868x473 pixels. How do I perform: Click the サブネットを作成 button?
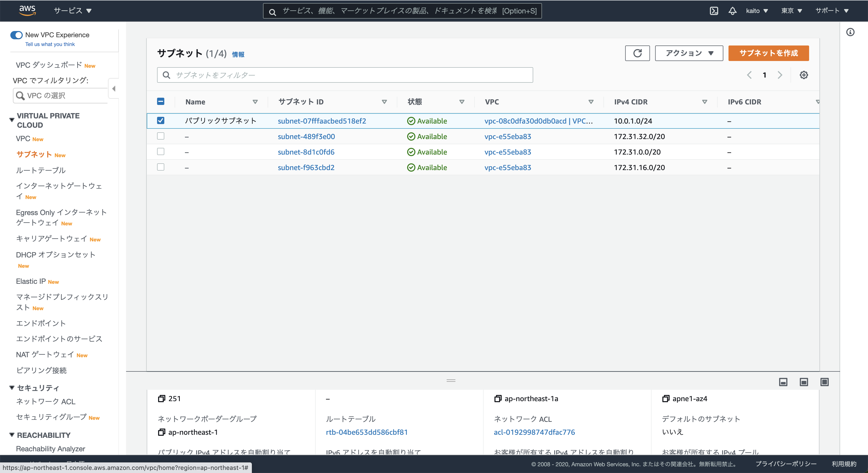[768, 53]
